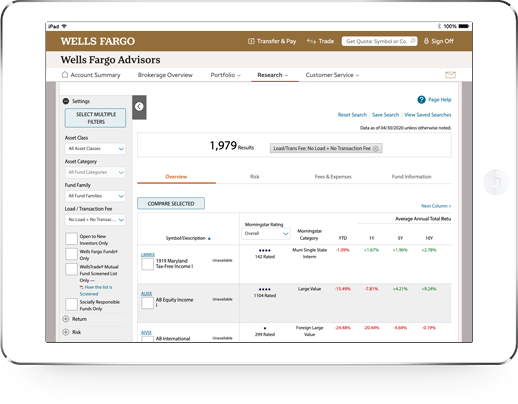Click the quote search magnifier icon
The image size is (518, 404).
click(413, 41)
